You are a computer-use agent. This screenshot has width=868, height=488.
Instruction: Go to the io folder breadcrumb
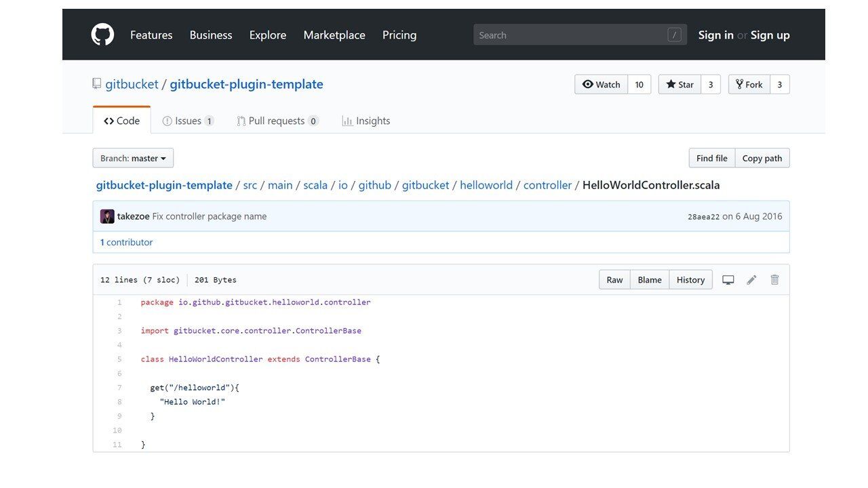point(343,185)
